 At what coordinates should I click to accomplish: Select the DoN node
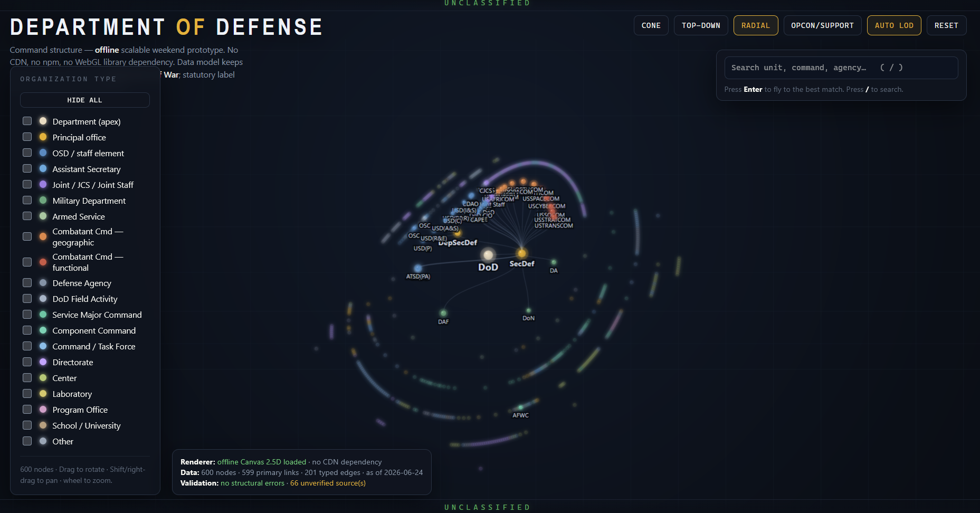click(528, 311)
